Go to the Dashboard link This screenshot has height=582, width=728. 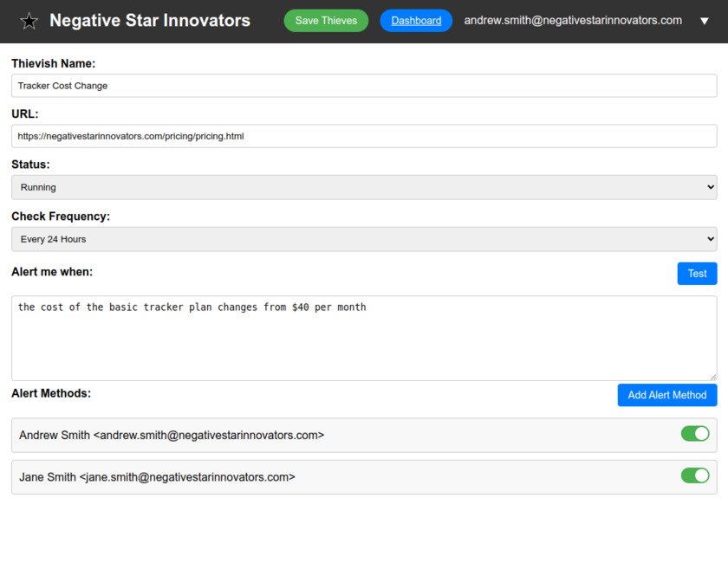coord(416,21)
